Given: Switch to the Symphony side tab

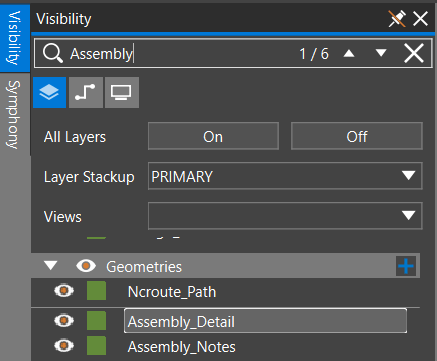Looking at the screenshot, I should click(14, 114).
